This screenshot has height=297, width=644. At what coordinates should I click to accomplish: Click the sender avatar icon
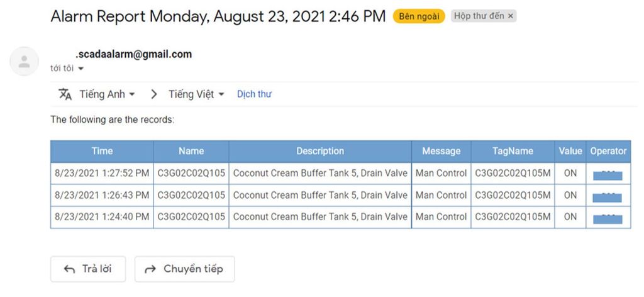[25, 62]
